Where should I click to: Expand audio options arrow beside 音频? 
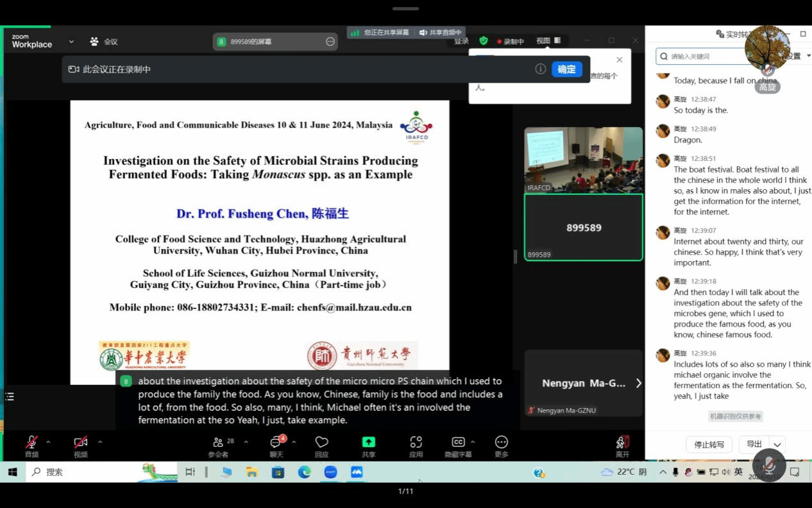48,442
